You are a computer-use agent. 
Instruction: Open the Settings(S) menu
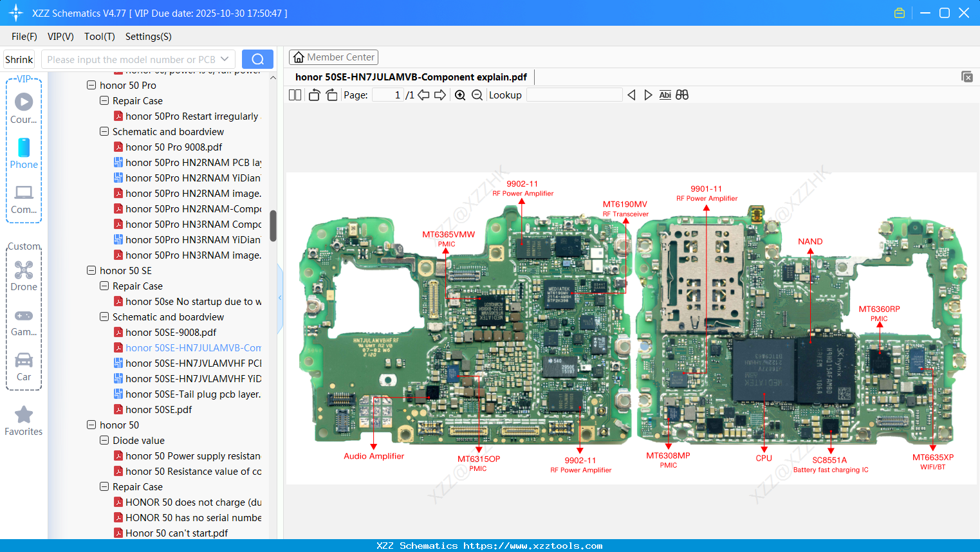[x=149, y=37]
